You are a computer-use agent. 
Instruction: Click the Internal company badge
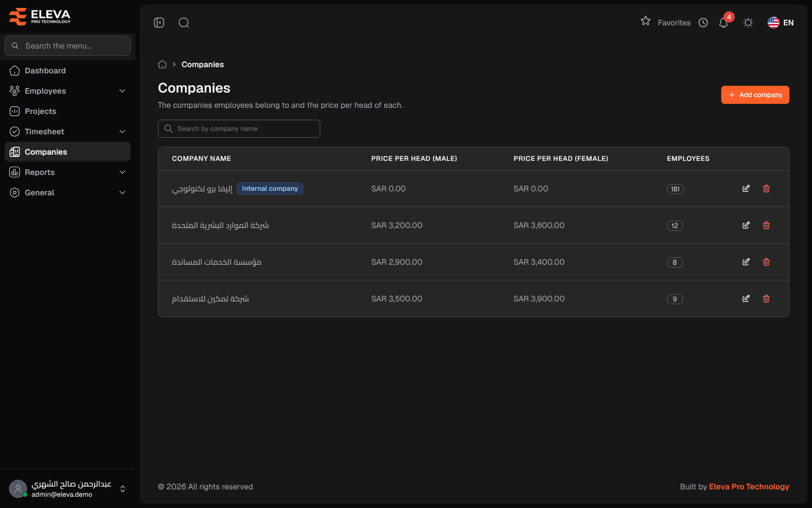[x=270, y=189]
